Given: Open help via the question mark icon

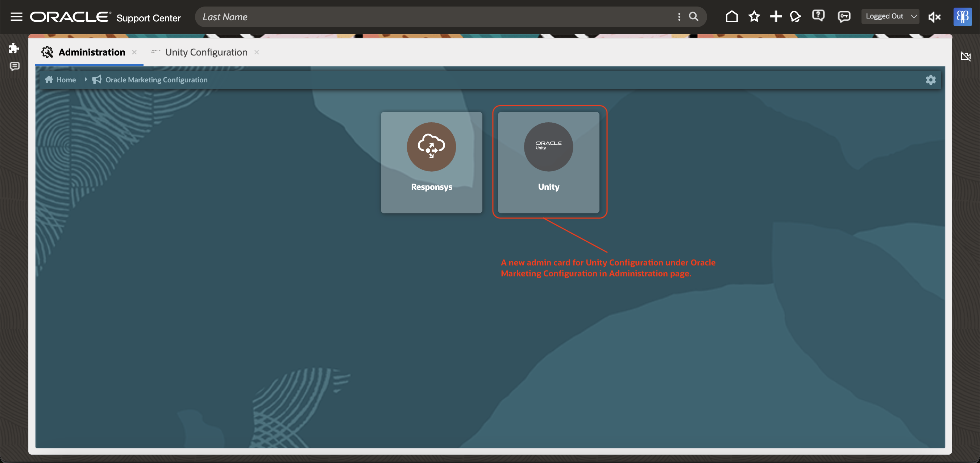Looking at the screenshot, I should point(819,16).
